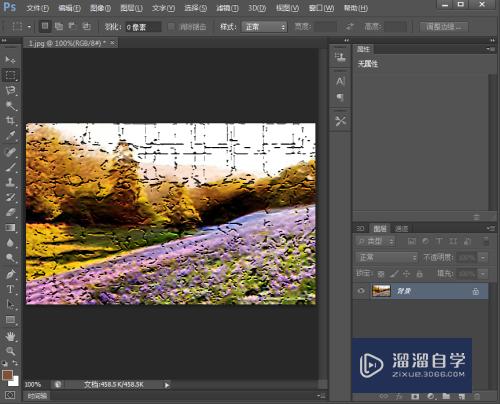Viewport: 500px width, 404px height.
Task: Select the Crop tool
Action: tap(10, 120)
